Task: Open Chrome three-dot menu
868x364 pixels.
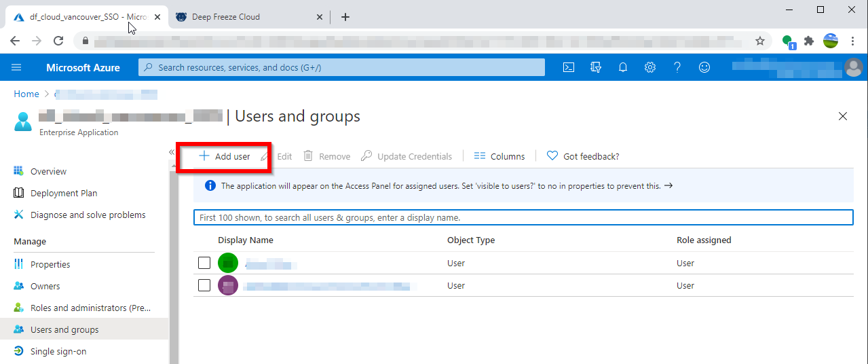Action: click(x=852, y=41)
